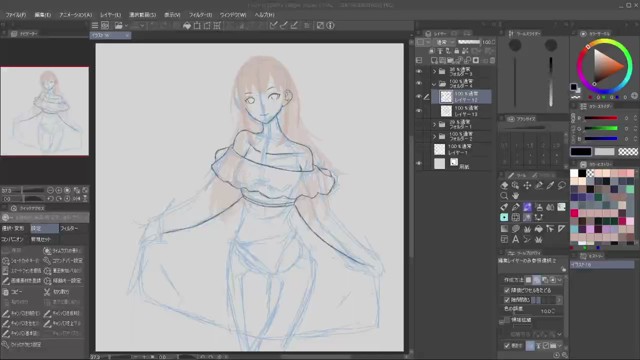Switch to the フィルター quick access set
The image size is (640, 360).
[x=69, y=229]
